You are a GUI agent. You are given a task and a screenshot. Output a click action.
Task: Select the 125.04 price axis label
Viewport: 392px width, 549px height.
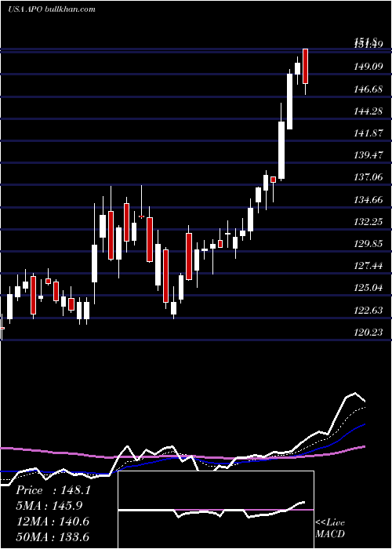click(368, 288)
